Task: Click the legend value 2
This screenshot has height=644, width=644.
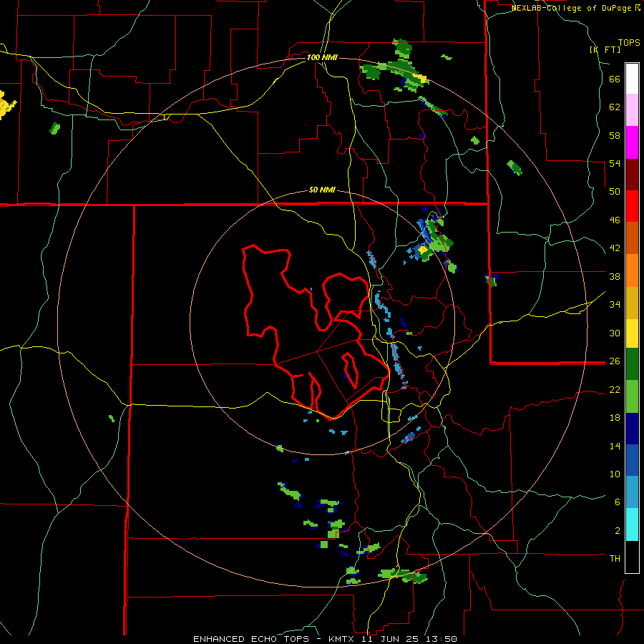Action: tap(618, 531)
